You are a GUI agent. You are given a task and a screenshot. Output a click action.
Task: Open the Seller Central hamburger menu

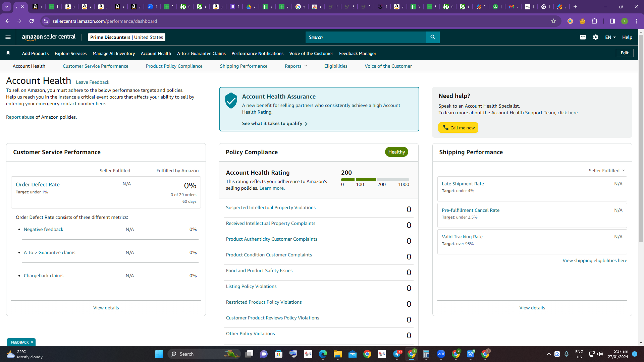[8, 37]
